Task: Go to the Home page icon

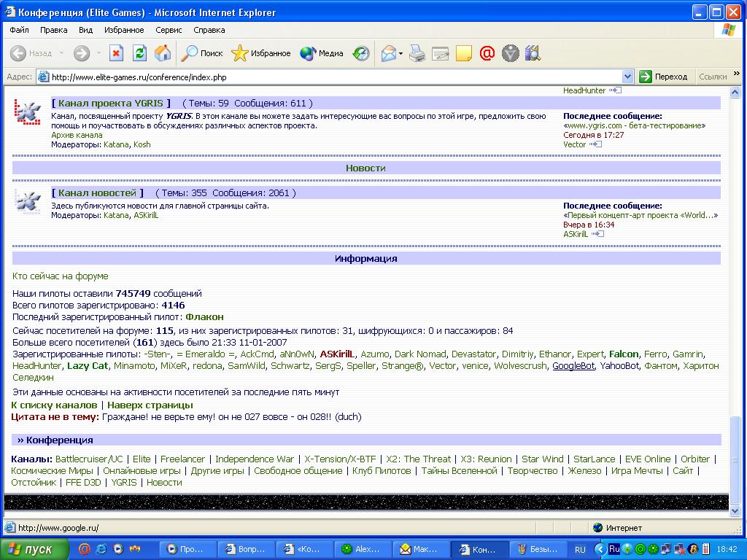Action: pyautogui.click(x=163, y=53)
